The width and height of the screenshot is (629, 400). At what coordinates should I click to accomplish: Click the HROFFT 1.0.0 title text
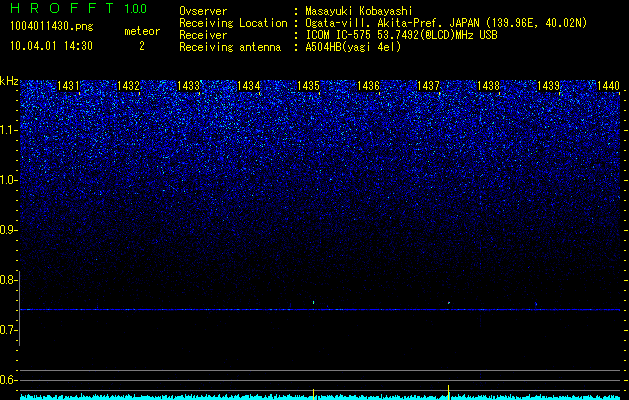[79, 8]
